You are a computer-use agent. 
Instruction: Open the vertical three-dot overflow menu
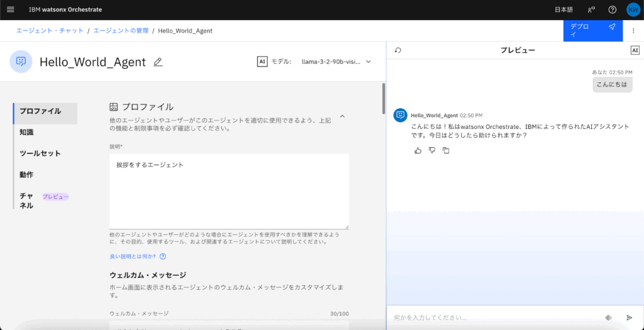coord(633,30)
